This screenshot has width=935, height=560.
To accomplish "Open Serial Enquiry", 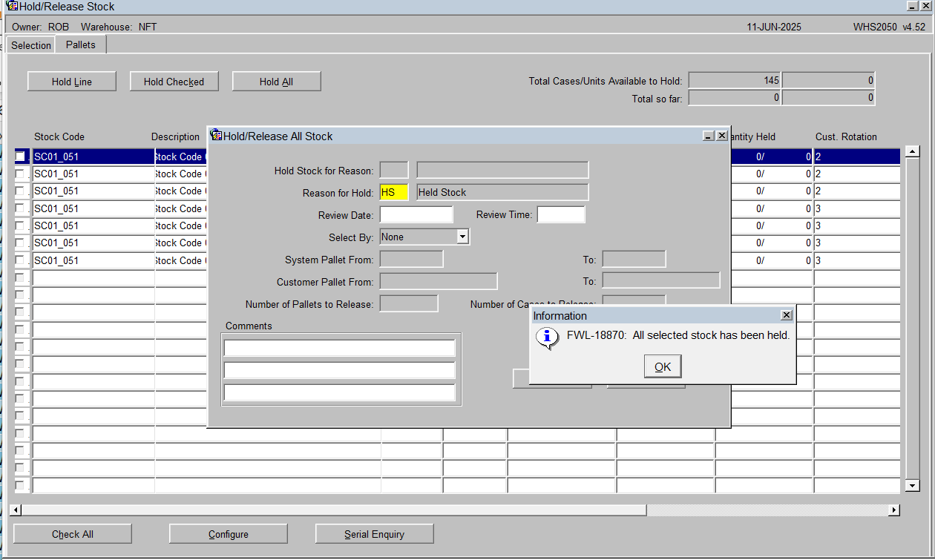I will pos(375,534).
